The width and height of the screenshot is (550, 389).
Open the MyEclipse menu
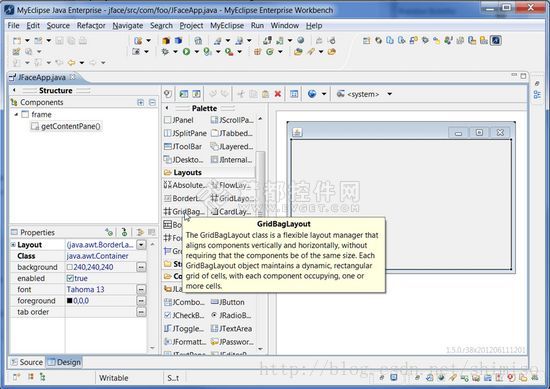tap(227, 26)
